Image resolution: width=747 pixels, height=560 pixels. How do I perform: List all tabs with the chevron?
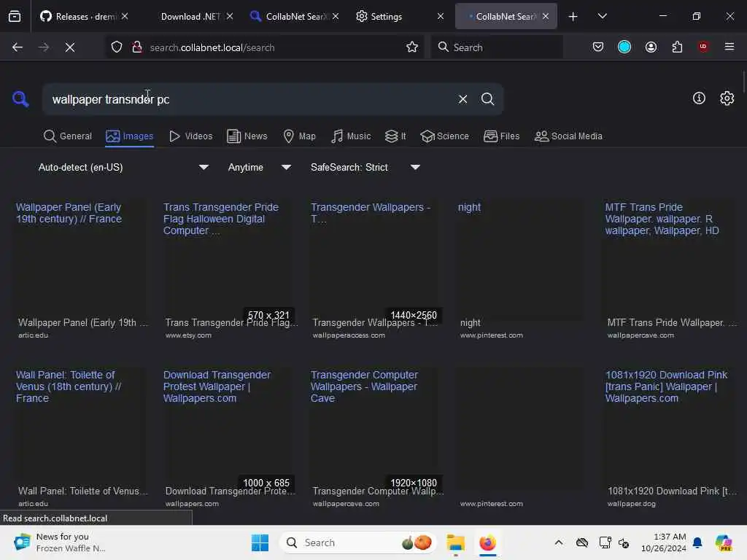602,17
